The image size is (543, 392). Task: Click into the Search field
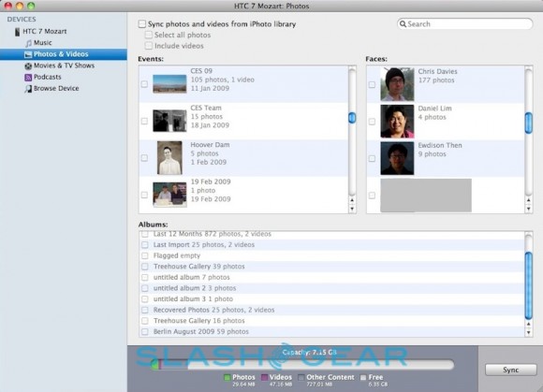coord(464,24)
